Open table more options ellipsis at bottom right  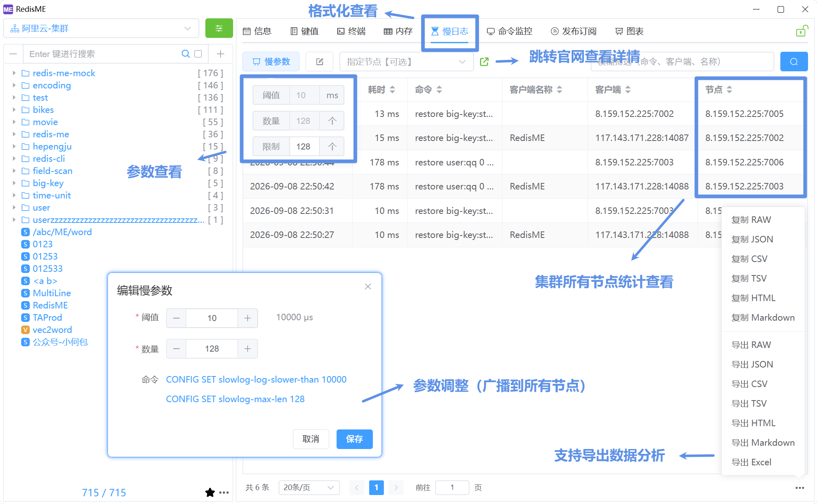pyautogui.click(x=799, y=488)
